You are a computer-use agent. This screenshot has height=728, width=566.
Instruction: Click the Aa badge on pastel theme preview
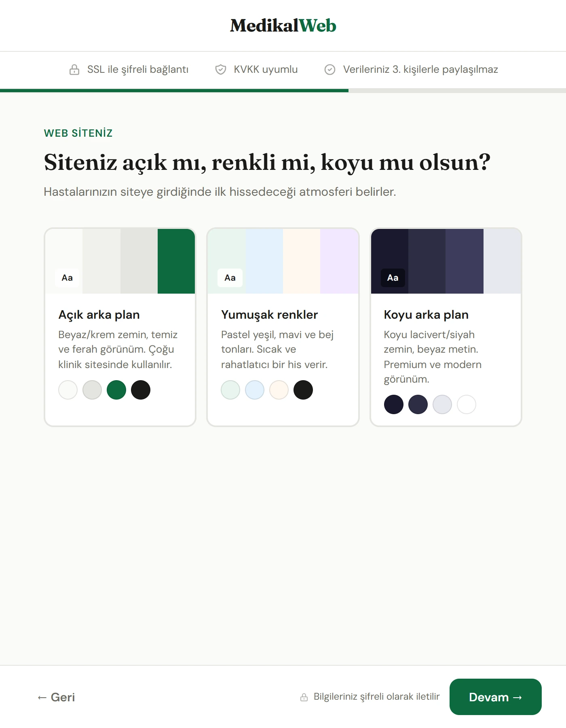click(x=230, y=278)
